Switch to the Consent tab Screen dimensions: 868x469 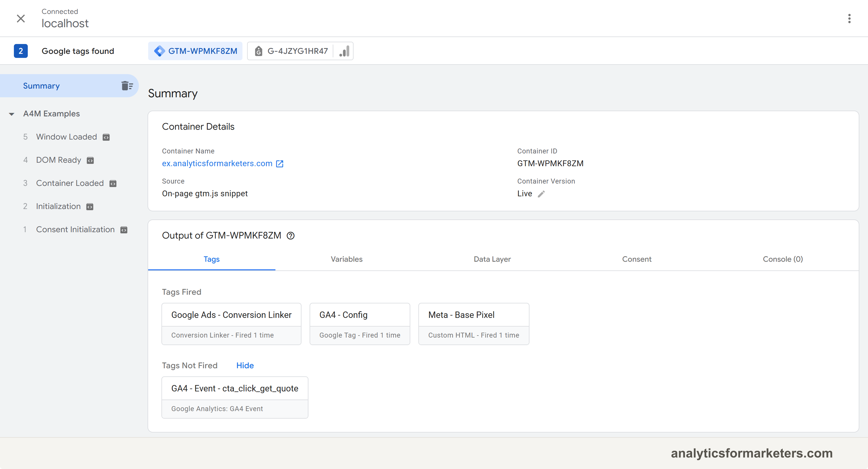[637, 259]
